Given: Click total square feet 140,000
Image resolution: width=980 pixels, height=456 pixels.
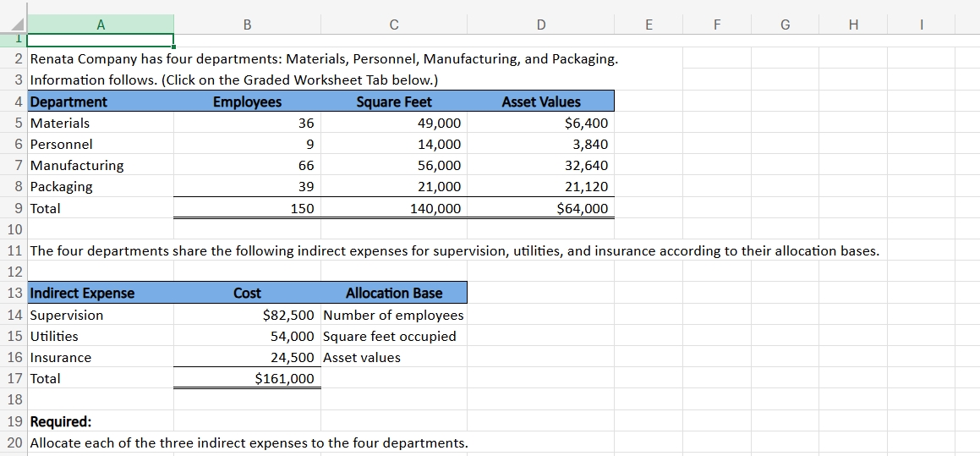Looking at the screenshot, I should (394, 208).
